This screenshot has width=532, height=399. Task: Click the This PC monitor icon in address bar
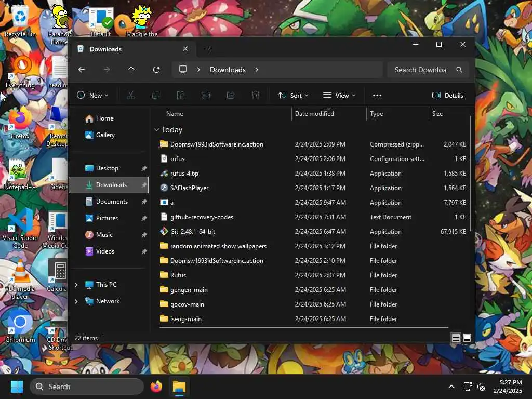(x=183, y=70)
